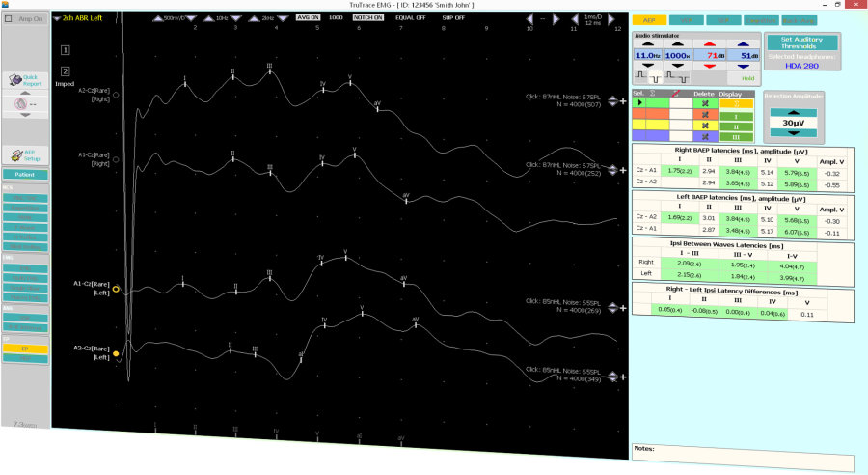Select the yellow EP sidebar item

(x=25, y=349)
